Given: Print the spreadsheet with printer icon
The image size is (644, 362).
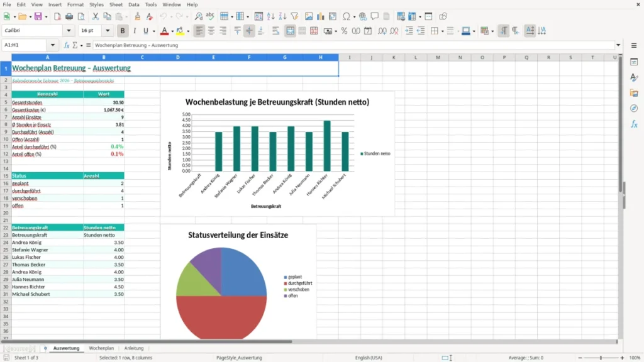Looking at the screenshot, I should coord(69,16).
